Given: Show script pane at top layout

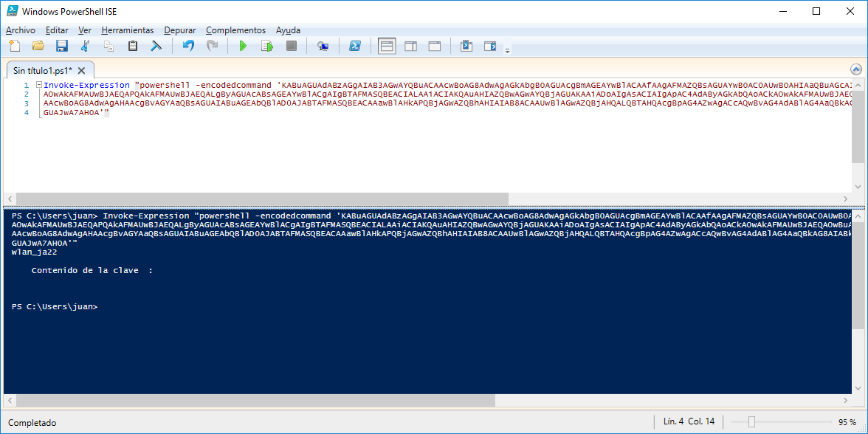Looking at the screenshot, I should tap(387, 46).
